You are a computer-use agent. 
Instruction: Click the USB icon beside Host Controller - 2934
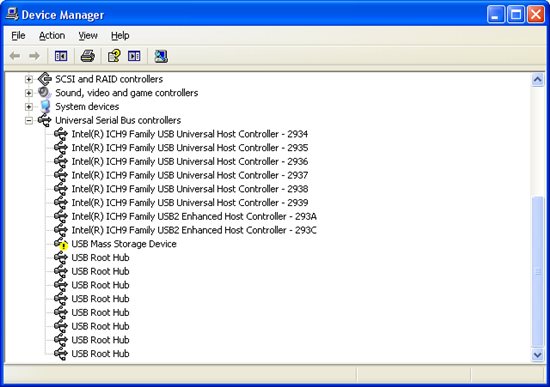[x=61, y=134]
